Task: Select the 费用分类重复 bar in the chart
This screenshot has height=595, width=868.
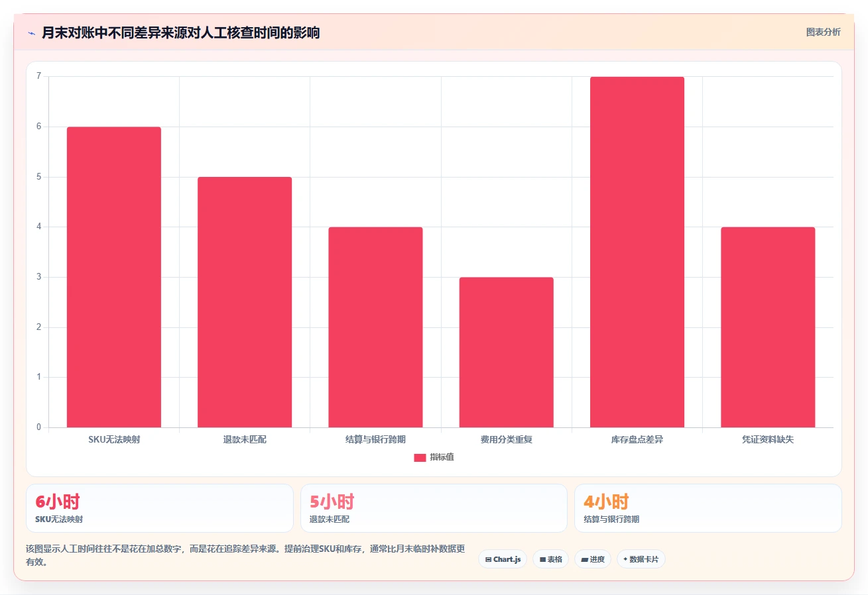Action: tap(507, 352)
